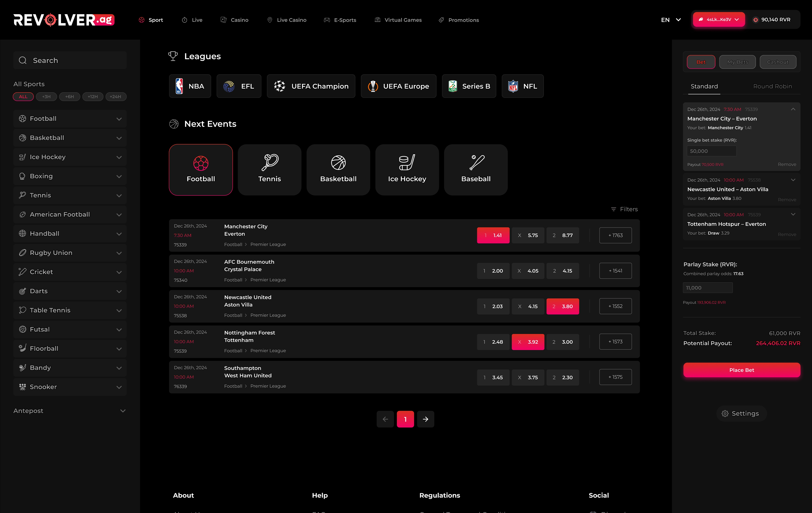Screen dimensions: 812x513
Task: Expand the Rugby Union category
Action: pos(70,253)
